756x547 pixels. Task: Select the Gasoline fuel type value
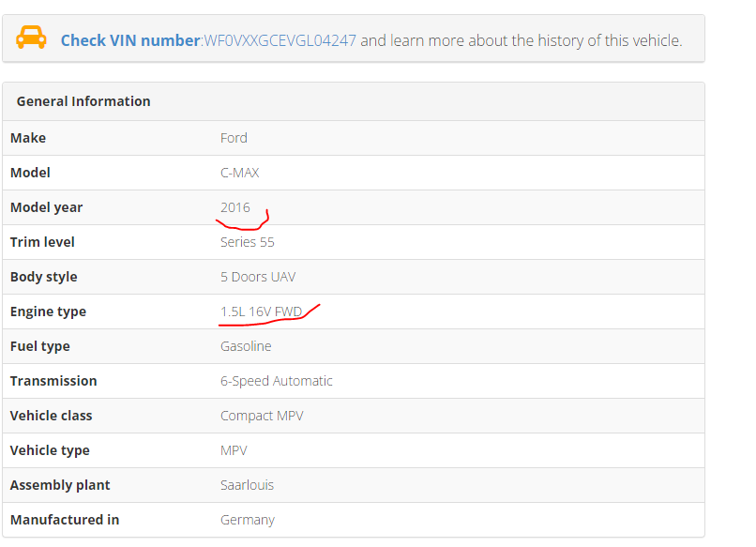pos(246,346)
